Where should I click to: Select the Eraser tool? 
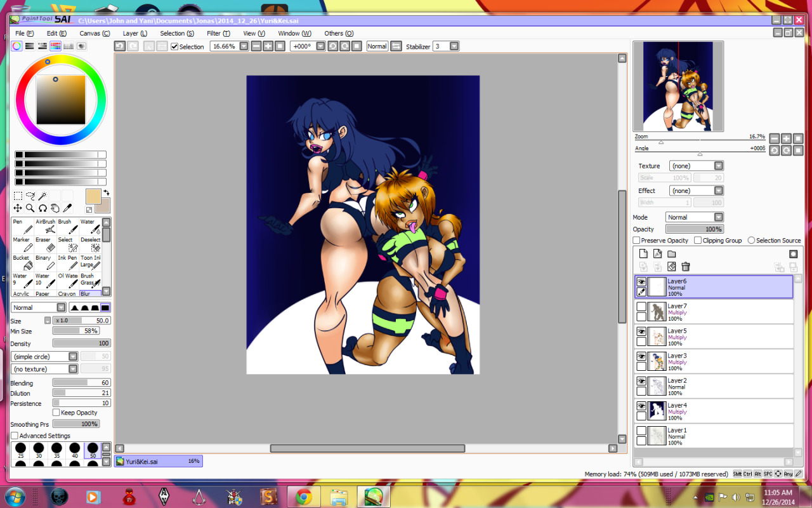(x=45, y=244)
